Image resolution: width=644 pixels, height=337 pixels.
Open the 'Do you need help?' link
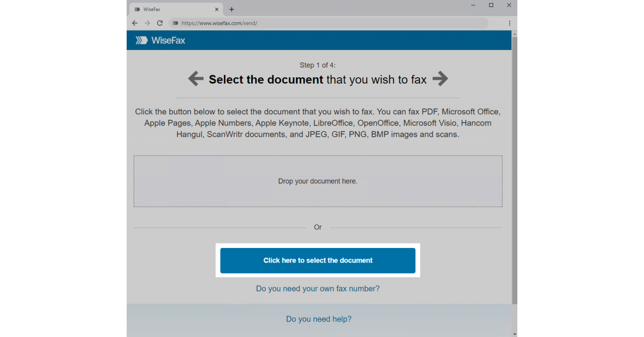(319, 319)
